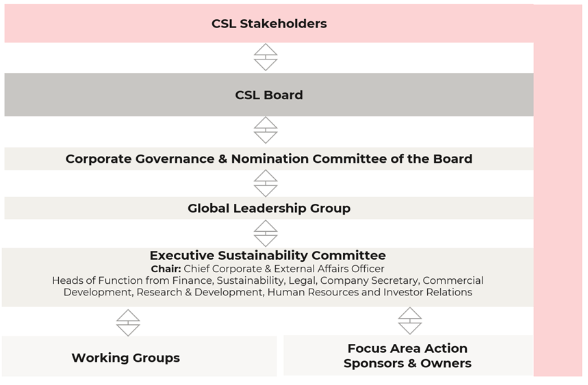Select the CSL Stakeholders header

pos(269,24)
